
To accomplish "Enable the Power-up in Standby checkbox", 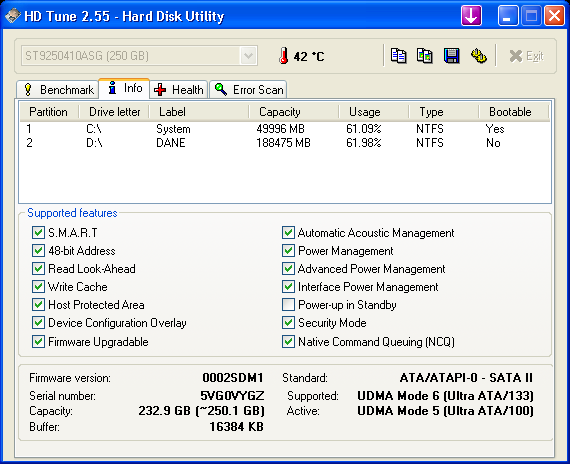I will 288,305.
